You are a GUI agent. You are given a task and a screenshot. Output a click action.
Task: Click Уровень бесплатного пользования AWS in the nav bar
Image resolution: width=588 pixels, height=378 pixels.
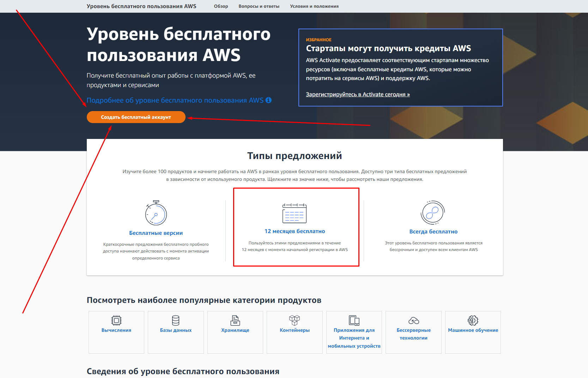[141, 6]
